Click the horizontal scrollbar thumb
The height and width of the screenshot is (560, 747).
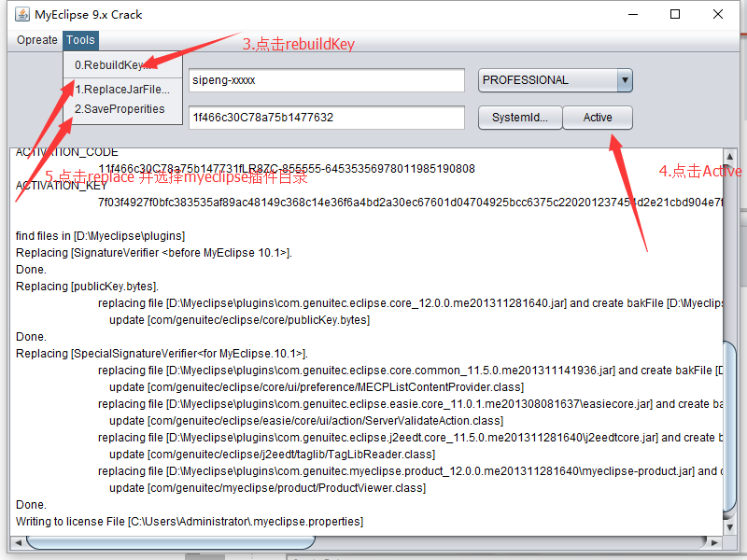[x=171, y=542]
